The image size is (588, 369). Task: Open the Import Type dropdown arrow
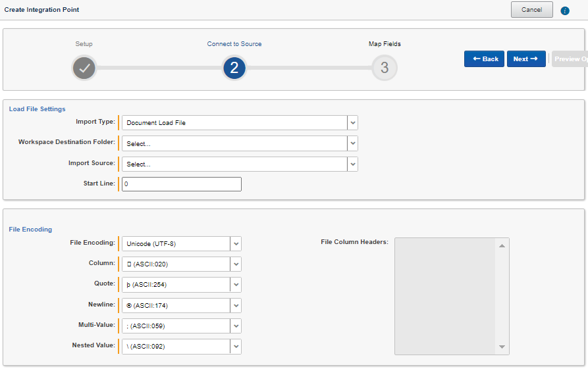[352, 123]
